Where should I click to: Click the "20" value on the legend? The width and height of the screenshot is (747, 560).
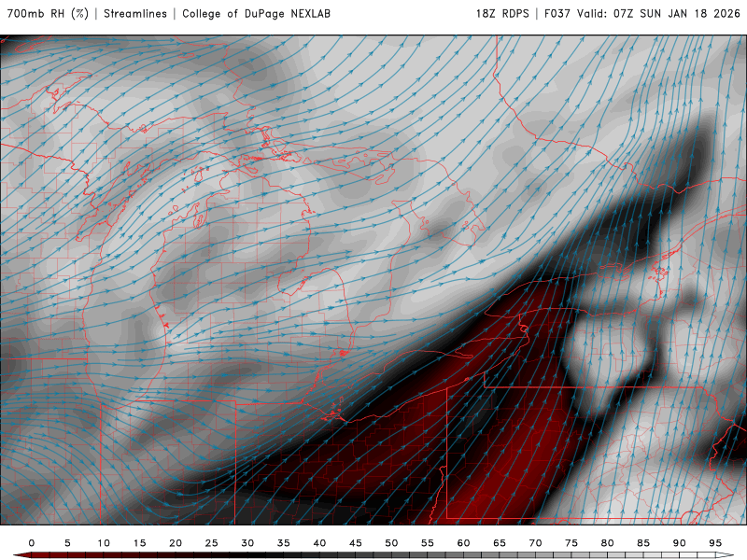coord(176,543)
